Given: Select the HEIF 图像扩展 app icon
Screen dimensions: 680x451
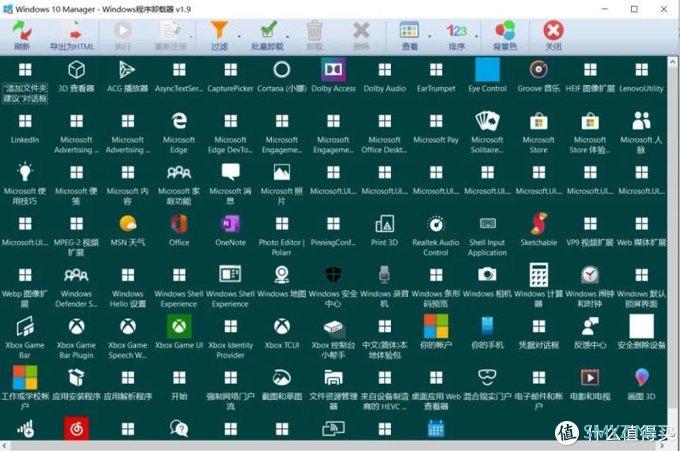Looking at the screenshot, I should point(590,69).
